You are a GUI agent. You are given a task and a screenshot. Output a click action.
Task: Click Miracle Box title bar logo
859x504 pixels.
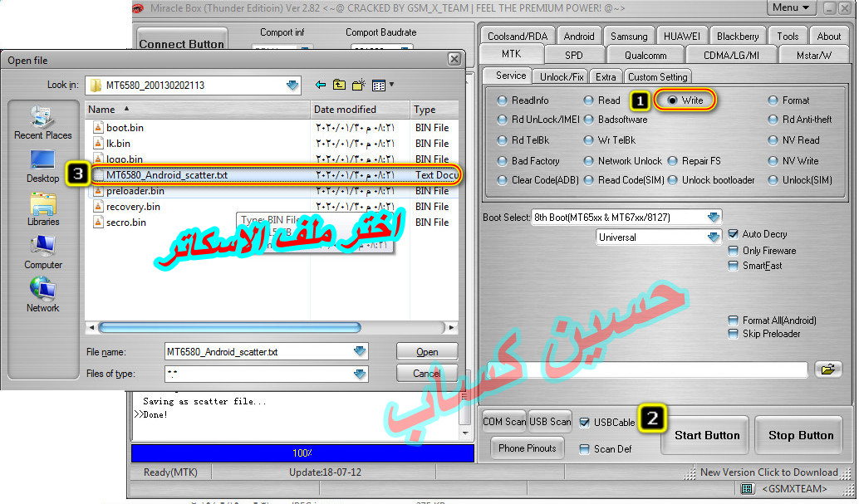pyautogui.click(x=138, y=7)
